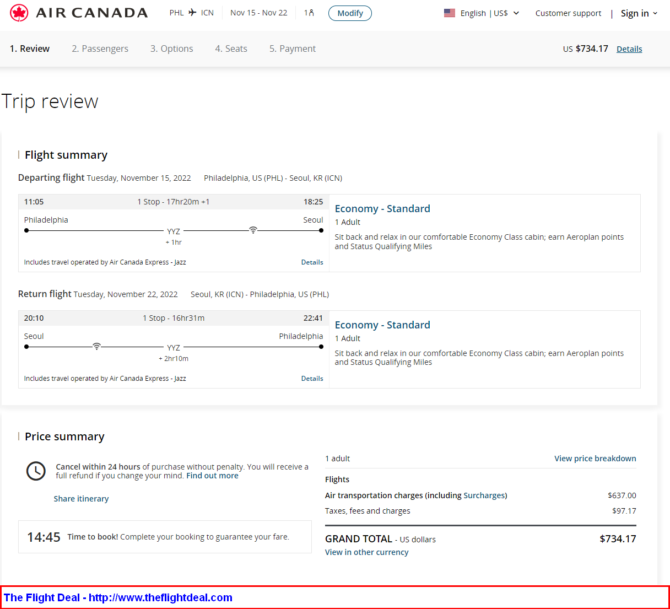Screen dimensions: 670x609
Task: Click the Wi-Fi icon on return flight line
Action: [97, 346]
